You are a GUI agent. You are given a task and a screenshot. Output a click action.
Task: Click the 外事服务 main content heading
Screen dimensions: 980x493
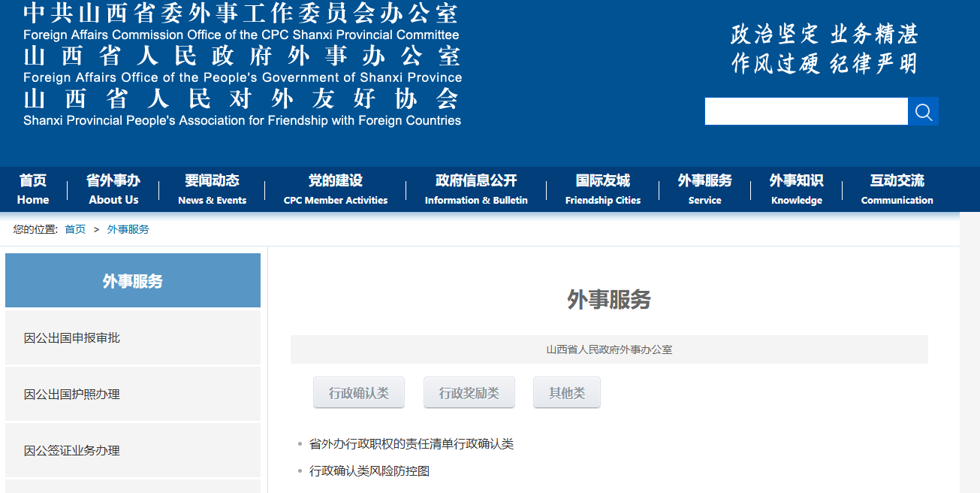(x=609, y=300)
